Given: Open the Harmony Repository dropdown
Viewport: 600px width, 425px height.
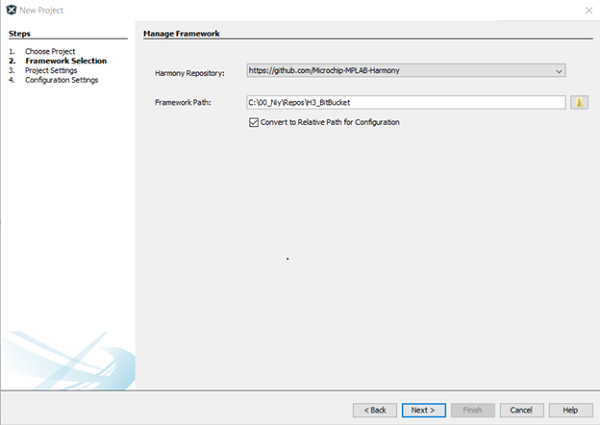Looking at the screenshot, I should (x=406, y=70).
